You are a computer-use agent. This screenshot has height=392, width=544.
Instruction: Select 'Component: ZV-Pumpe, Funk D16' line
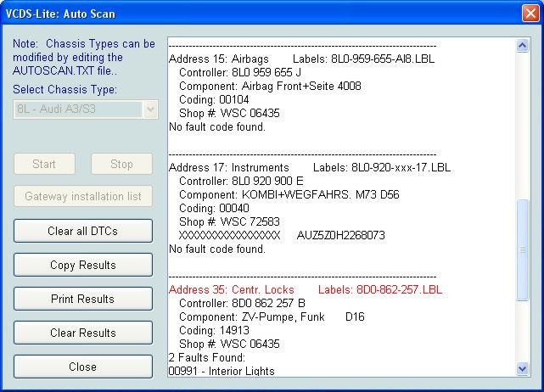click(272, 316)
